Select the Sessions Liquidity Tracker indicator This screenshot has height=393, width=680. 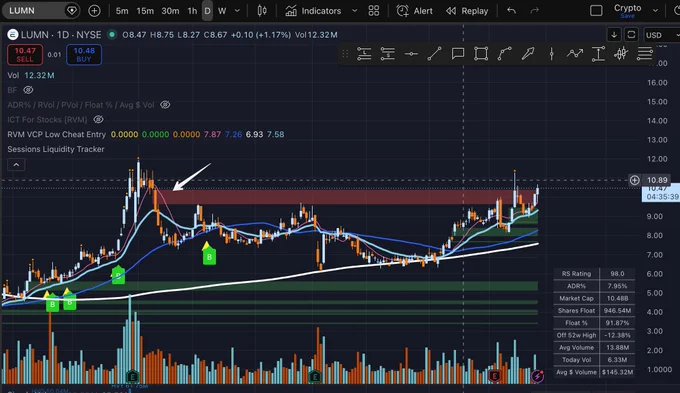[56, 149]
